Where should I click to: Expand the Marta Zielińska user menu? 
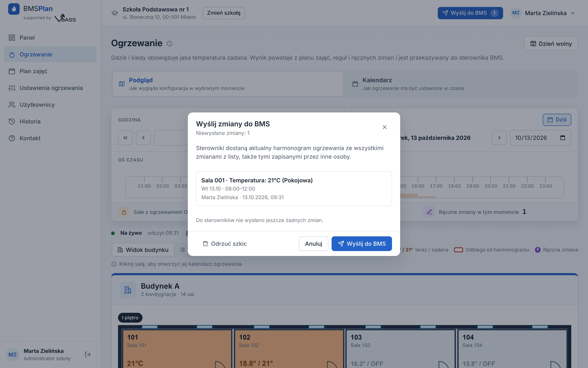coord(543,13)
